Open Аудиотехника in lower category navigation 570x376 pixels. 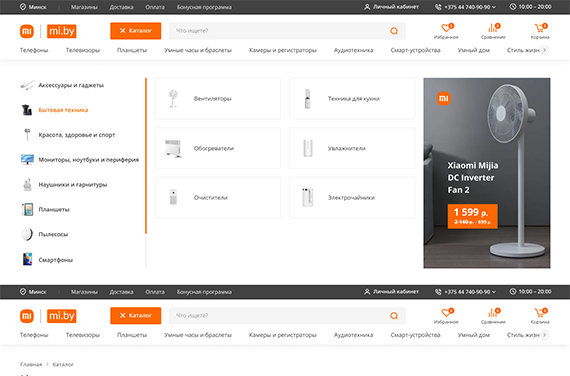pyautogui.click(x=353, y=335)
